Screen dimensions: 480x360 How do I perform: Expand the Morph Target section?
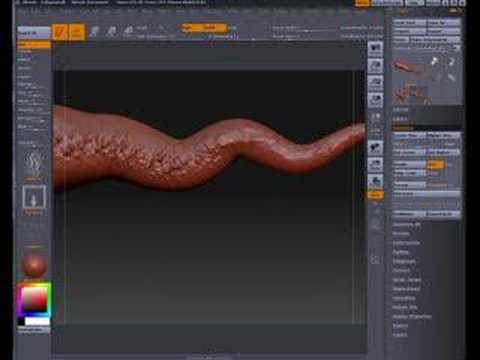(407, 280)
